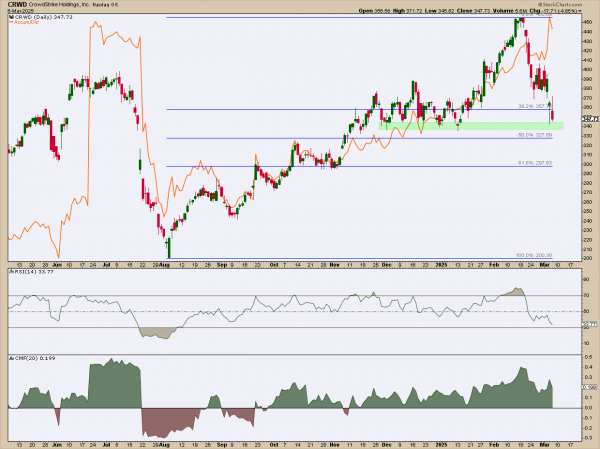This screenshot has width=600, height=449.
Task: Click the 100.0%: 200.30 Fibonacci label
Action: point(534,255)
